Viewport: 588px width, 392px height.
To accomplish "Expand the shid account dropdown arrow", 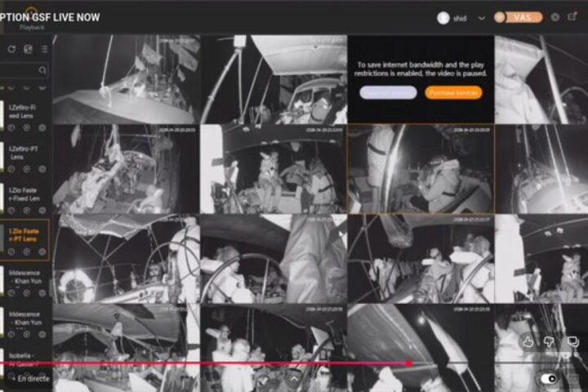I will pos(481,18).
